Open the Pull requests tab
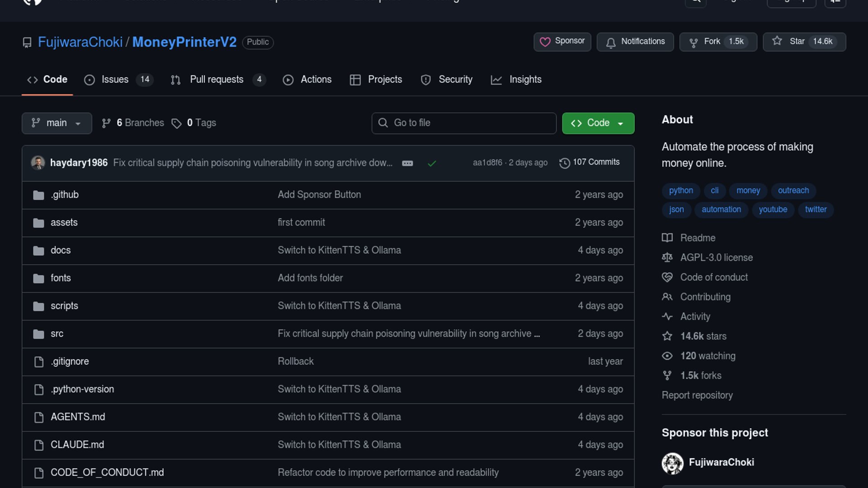Screen dimensions: 868x488 pos(217,80)
